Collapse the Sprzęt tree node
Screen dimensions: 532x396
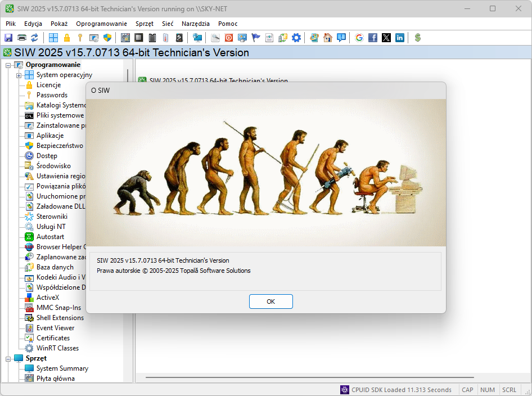8,359
